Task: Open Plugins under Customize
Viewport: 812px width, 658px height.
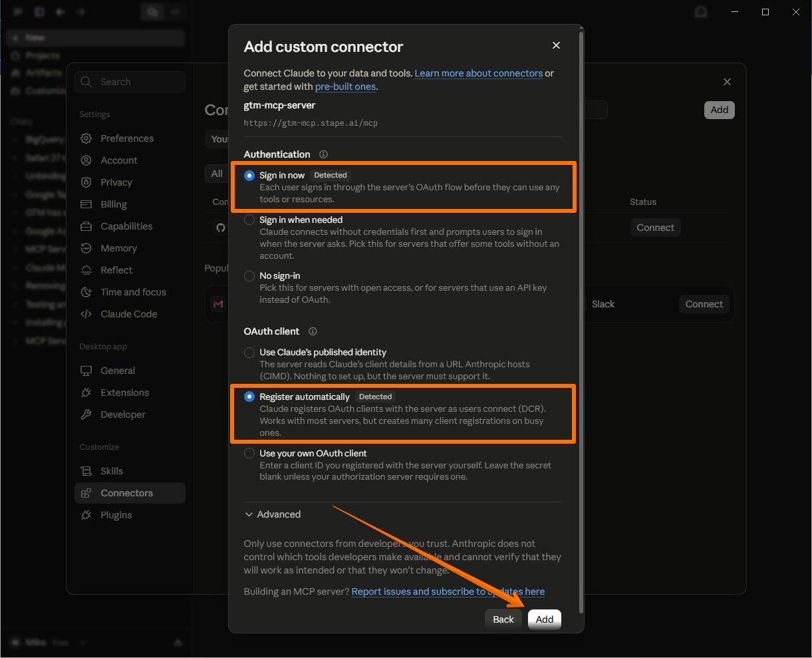Action: 130,515
